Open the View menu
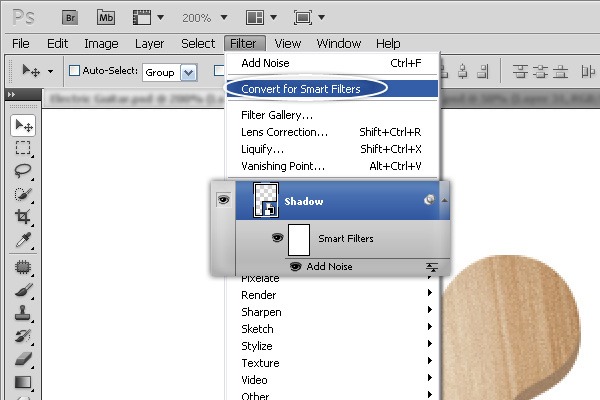The image size is (600, 400). tap(287, 44)
